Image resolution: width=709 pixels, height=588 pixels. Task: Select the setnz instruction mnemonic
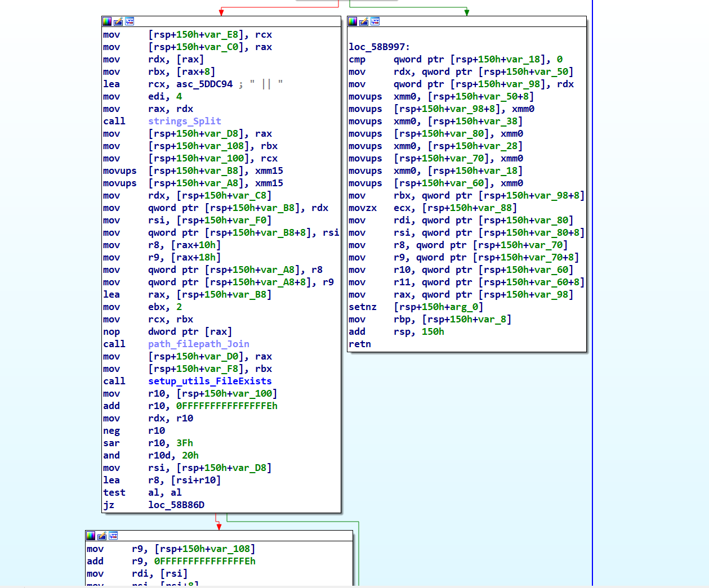[362, 307]
